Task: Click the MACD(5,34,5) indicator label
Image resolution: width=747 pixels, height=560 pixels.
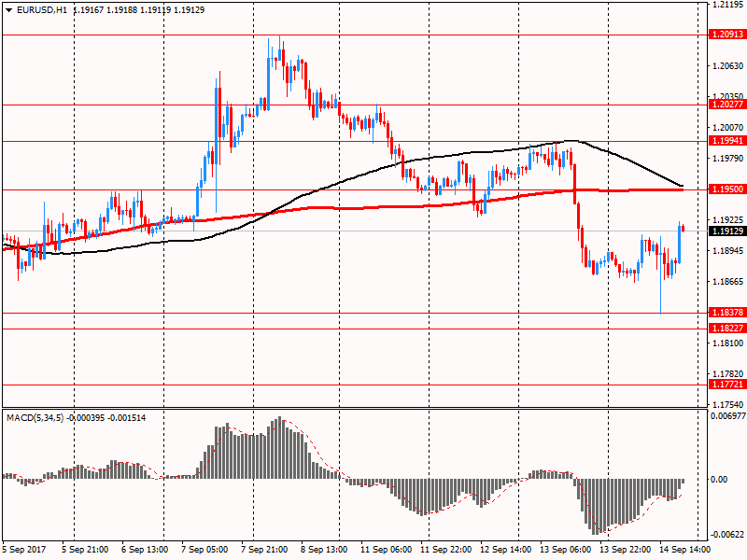Action: coord(35,417)
